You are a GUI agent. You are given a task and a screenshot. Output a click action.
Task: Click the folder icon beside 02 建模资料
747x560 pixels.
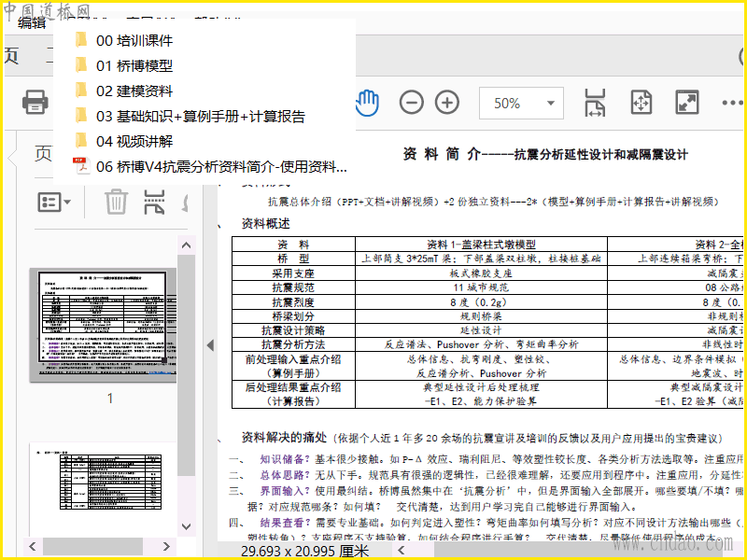(x=81, y=90)
